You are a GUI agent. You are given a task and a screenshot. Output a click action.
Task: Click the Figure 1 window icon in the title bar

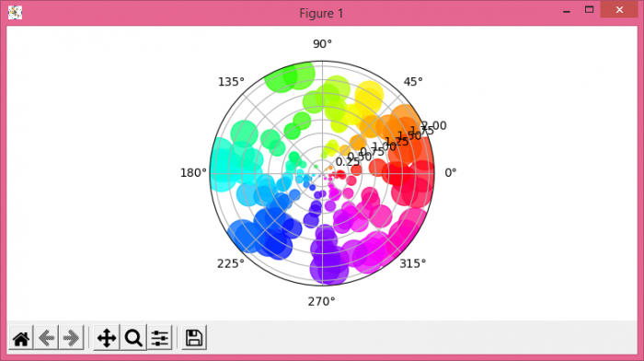tap(16, 13)
